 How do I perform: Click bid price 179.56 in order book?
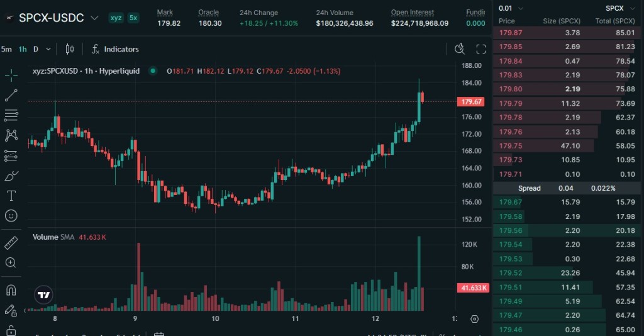pos(511,230)
